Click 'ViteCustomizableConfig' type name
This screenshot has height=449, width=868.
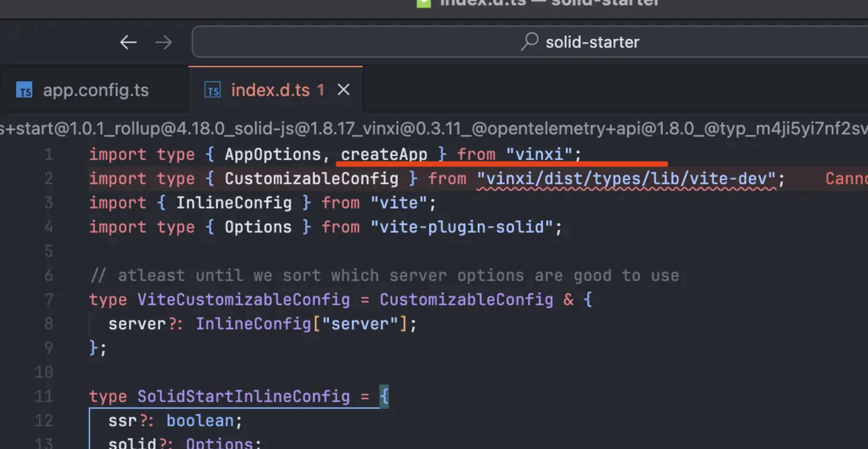tap(244, 299)
